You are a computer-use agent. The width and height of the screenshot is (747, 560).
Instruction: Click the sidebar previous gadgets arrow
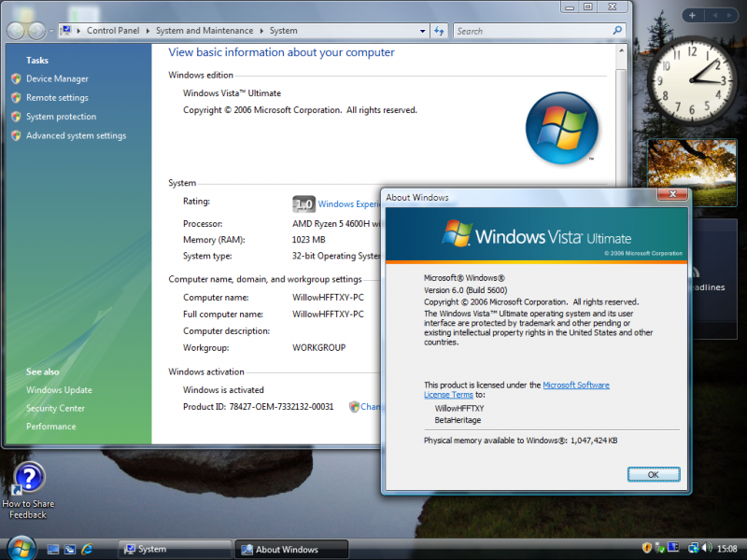pos(714,15)
